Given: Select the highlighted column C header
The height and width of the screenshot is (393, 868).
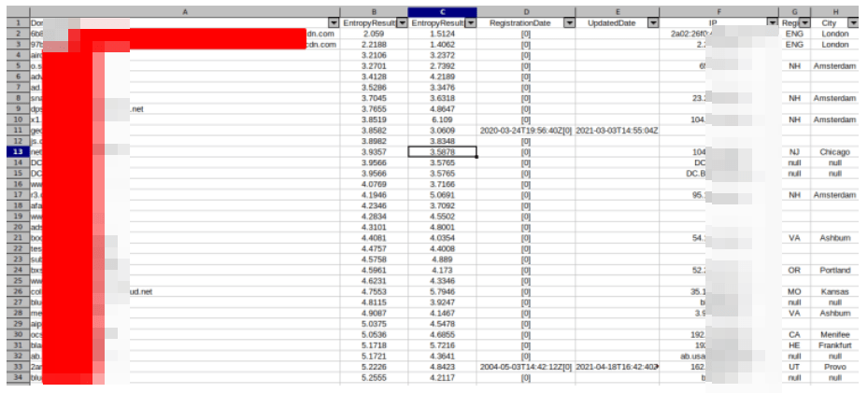Looking at the screenshot, I should coord(443,9).
